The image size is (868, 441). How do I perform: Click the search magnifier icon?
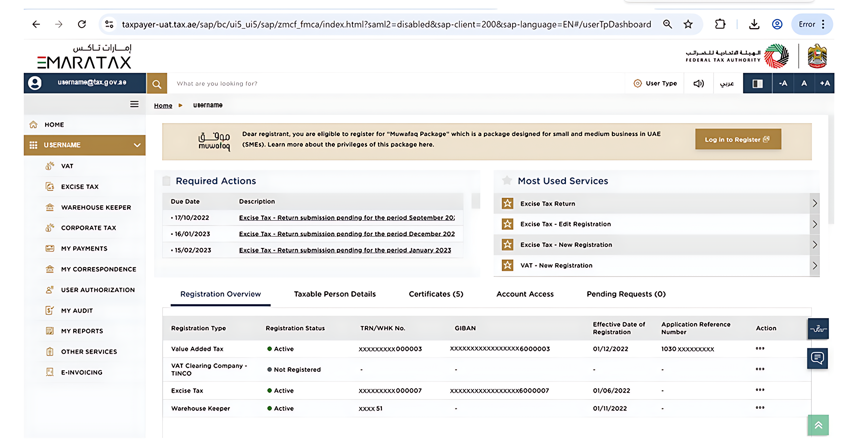point(156,83)
